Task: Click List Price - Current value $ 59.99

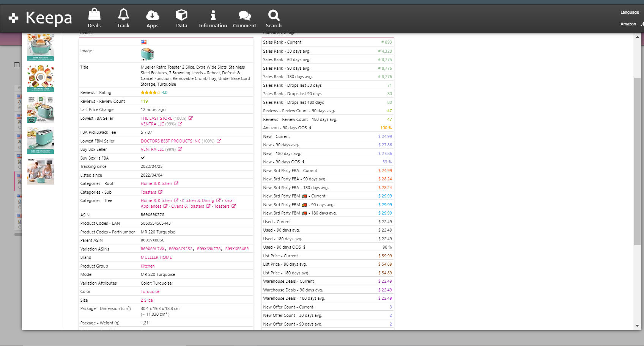Action: pyautogui.click(x=385, y=256)
